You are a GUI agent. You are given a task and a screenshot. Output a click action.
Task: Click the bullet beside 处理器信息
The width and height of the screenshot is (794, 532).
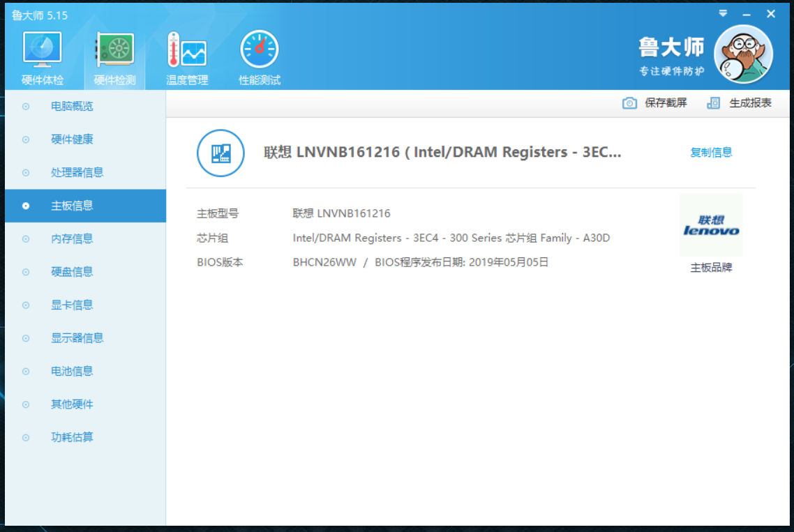click(x=26, y=173)
